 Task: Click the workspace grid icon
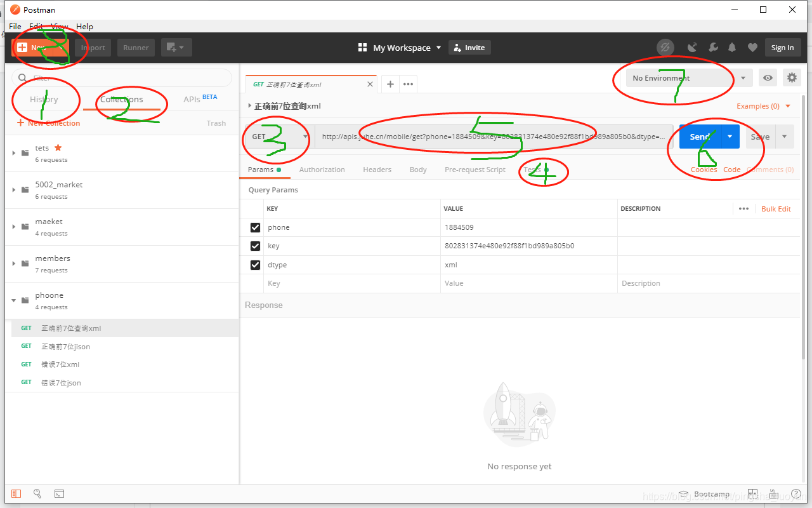363,48
